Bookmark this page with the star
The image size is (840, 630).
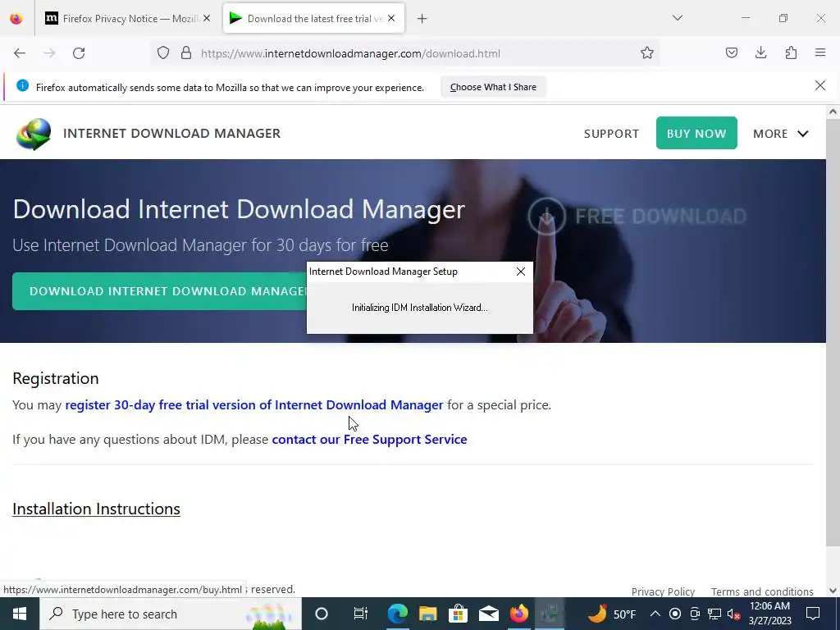click(646, 53)
